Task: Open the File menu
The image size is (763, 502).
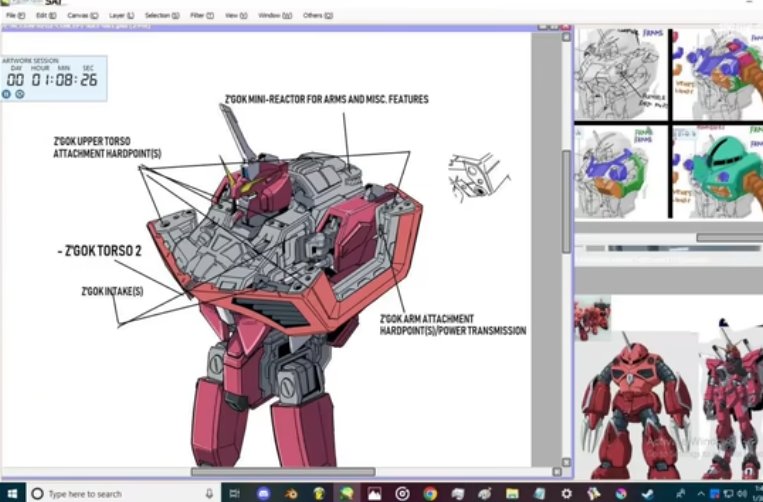Action: [16, 16]
